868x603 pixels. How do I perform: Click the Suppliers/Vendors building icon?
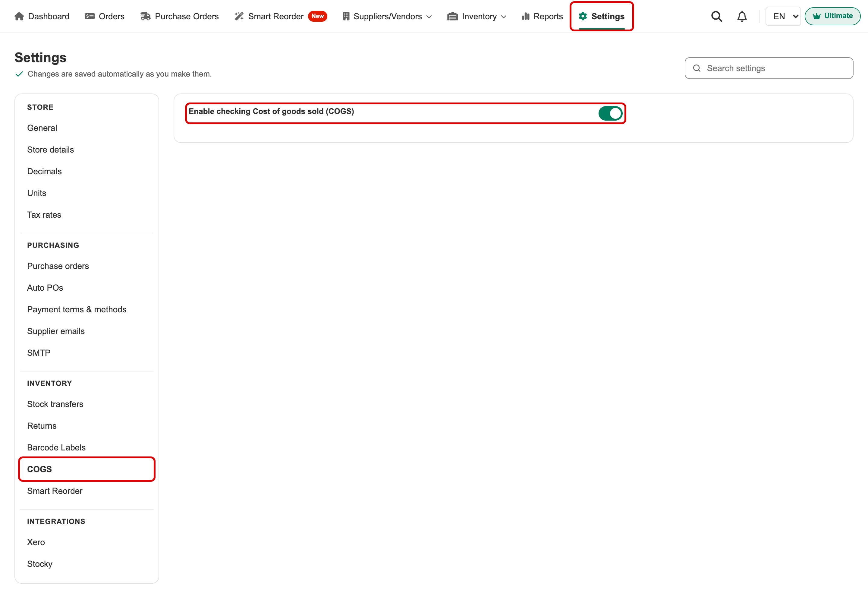point(346,16)
